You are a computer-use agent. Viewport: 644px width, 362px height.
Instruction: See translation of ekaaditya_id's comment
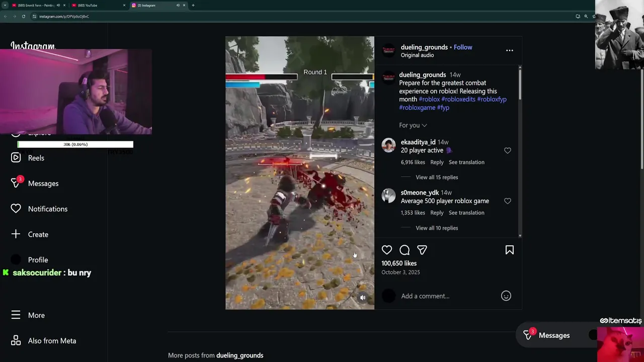tap(466, 162)
